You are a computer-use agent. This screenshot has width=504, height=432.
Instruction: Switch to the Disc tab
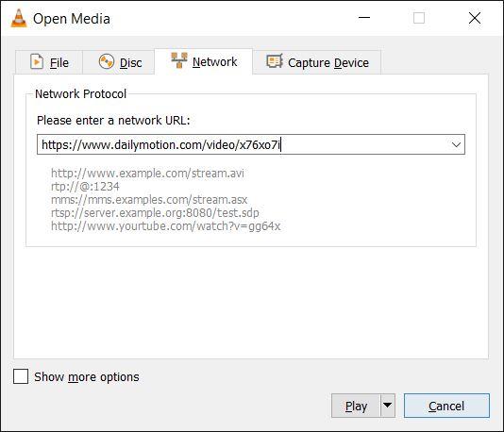click(x=119, y=62)
